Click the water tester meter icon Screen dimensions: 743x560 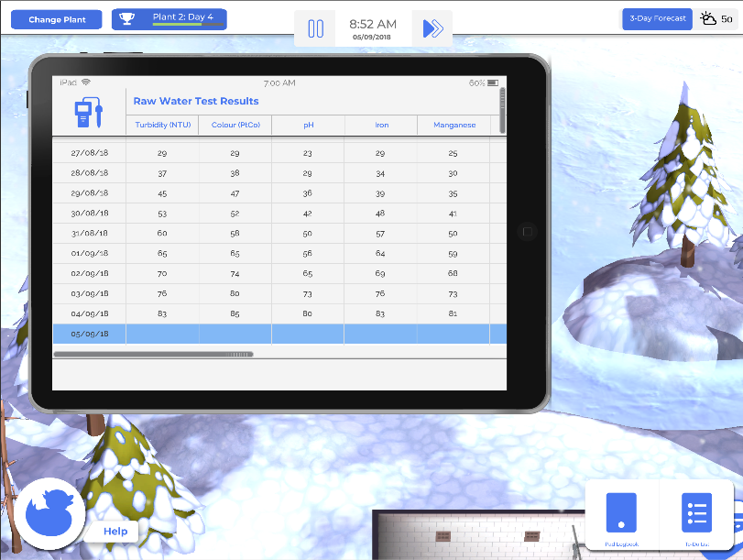click(89, 114)
